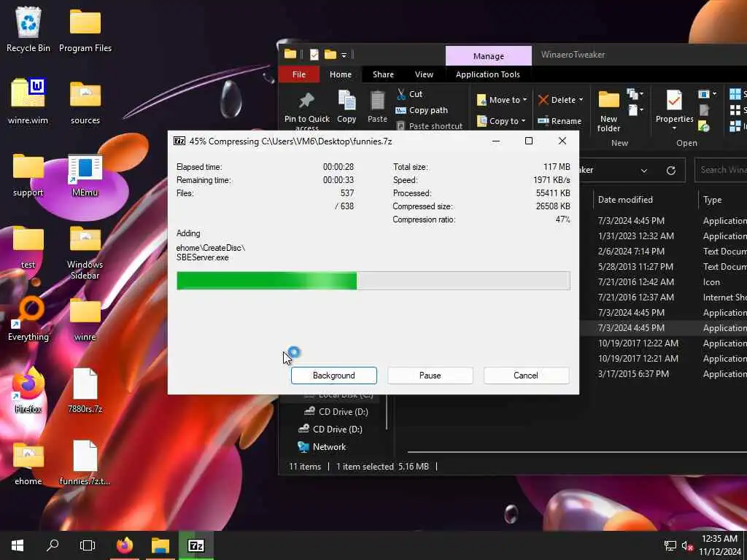Select the row dated 7/21/2016 12:42 AM

coord(663,282)
